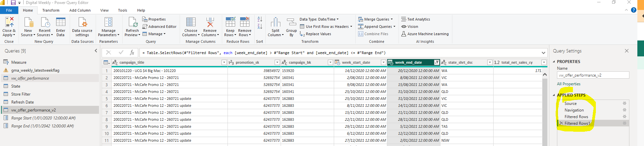Open Vision AI insight

click(410, 27)
